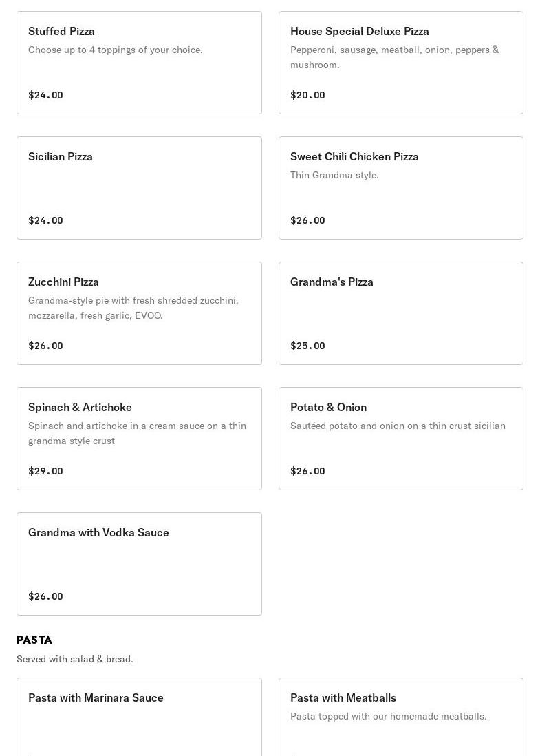Choose the Sicilian Pizza item
The image size is (540, 756).
139,188
